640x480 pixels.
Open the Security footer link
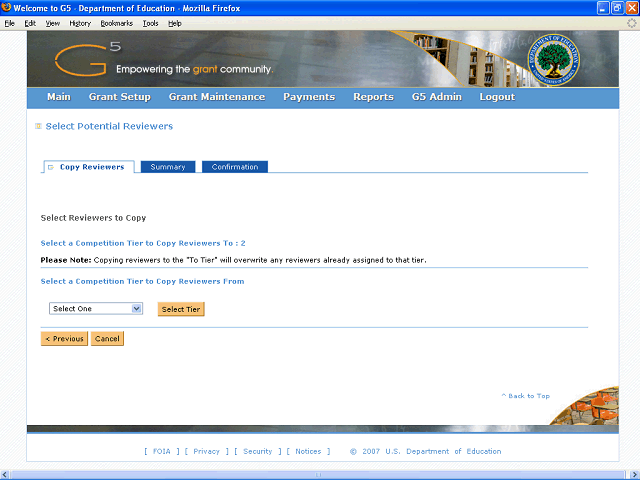258,451
